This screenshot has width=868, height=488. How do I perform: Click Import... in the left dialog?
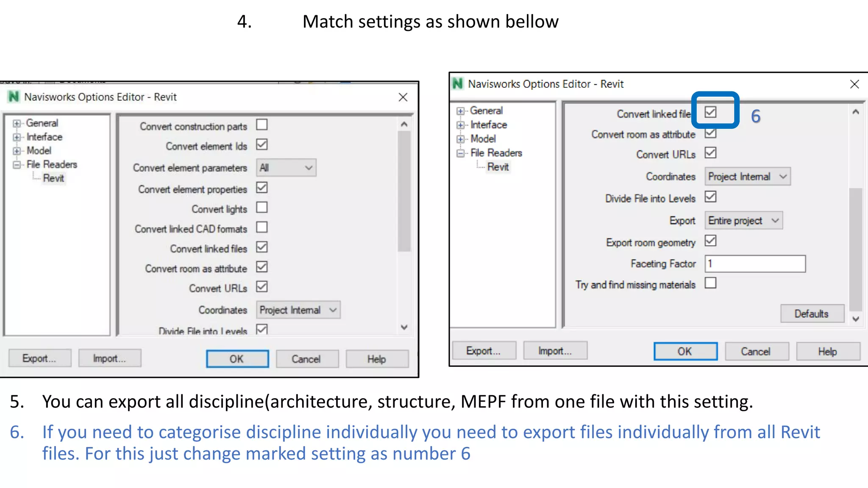pos(110,358)
